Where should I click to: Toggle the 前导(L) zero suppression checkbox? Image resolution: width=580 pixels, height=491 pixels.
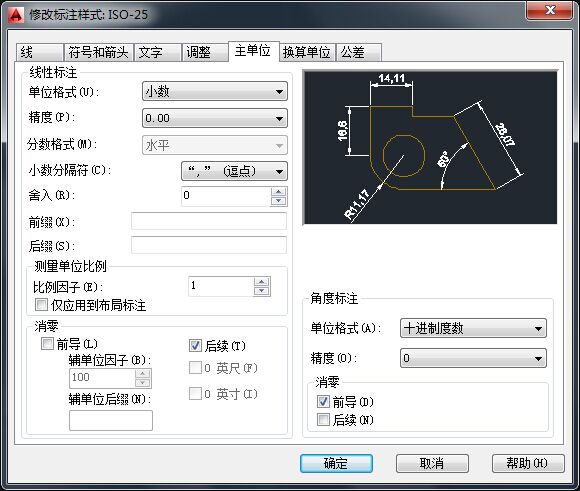[x=47, y=344]
